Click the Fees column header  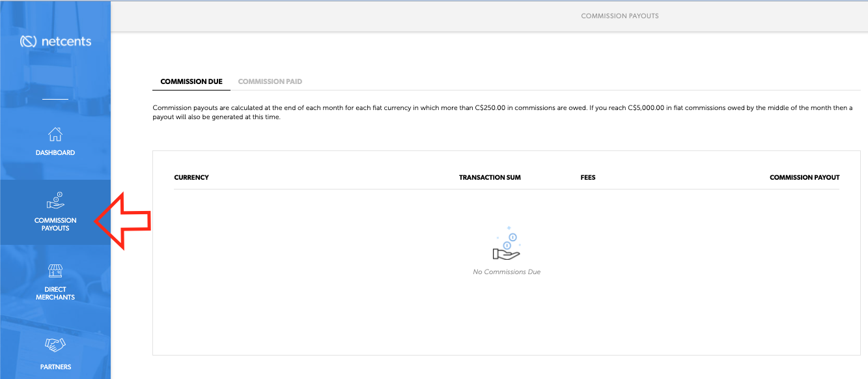click(x=588, y=177)
